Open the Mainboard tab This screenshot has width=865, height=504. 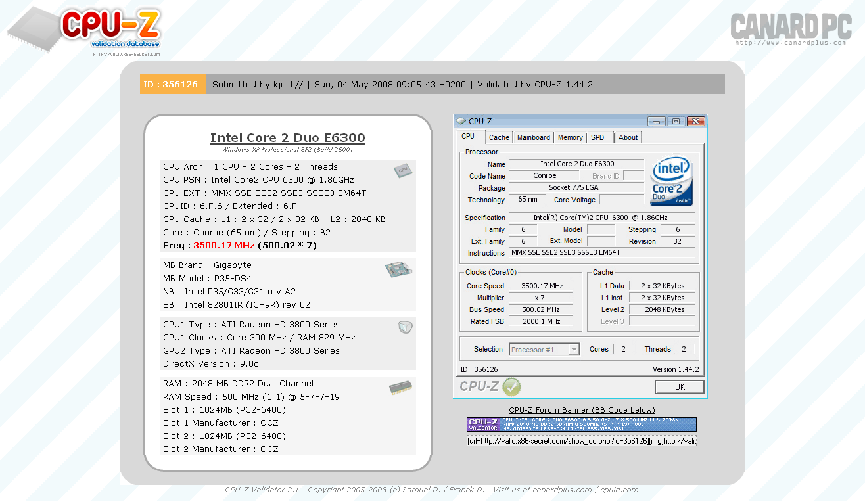click(x=534, y=137)
